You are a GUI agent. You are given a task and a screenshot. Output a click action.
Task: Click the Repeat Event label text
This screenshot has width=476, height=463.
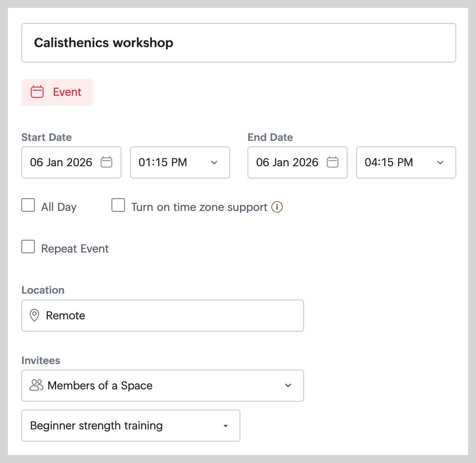[x=75, y=249]
